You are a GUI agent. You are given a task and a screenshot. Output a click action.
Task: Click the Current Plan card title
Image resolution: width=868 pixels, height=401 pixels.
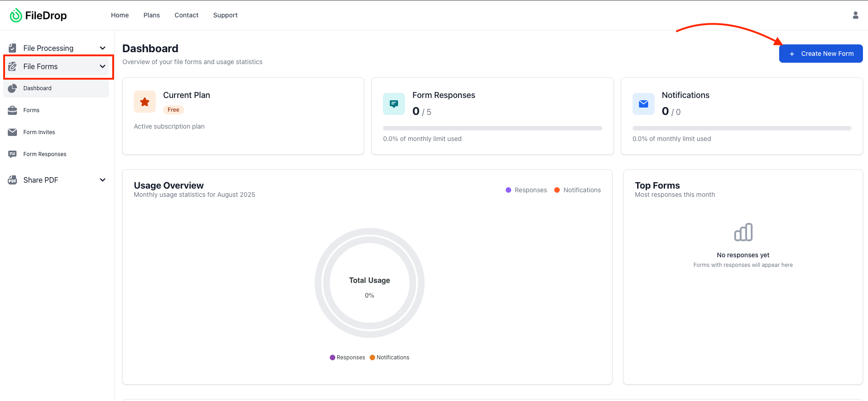click(x=186, y=95)
